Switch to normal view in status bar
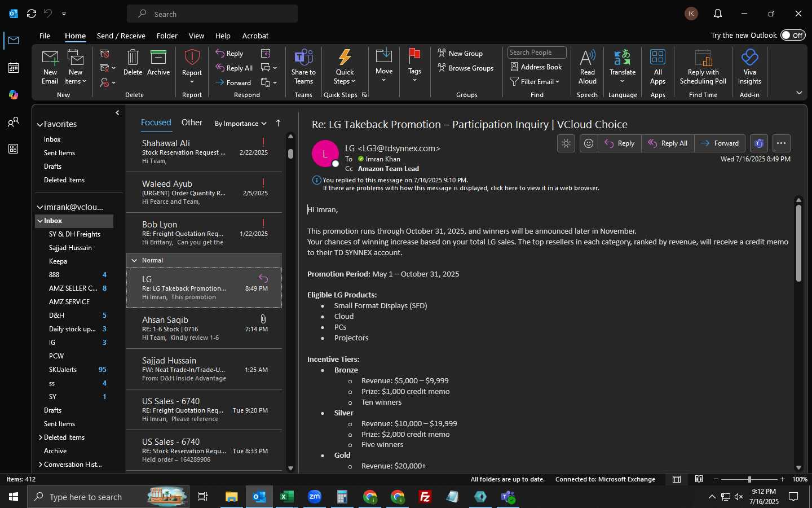 coord(676,479)
